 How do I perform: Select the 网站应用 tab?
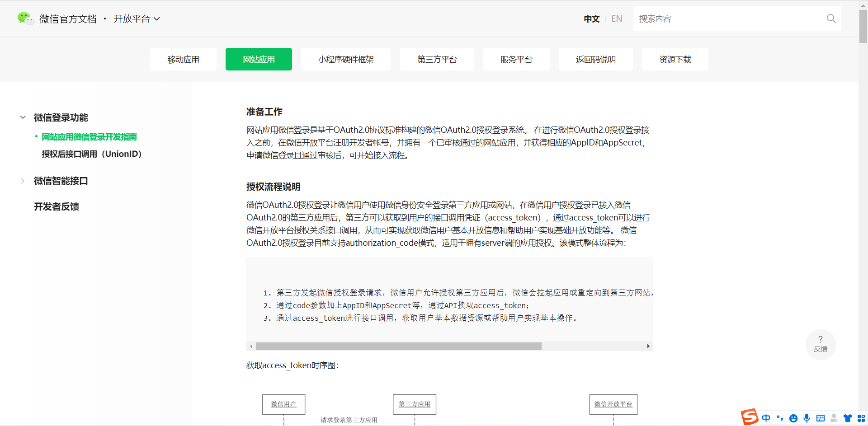coord(259,59)
